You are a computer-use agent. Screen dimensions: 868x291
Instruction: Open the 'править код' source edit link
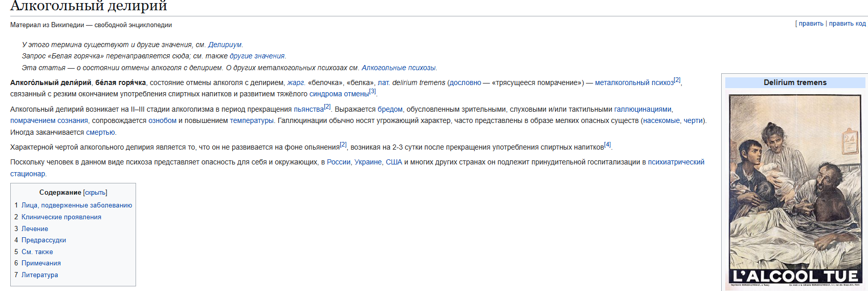pos(847,24)
